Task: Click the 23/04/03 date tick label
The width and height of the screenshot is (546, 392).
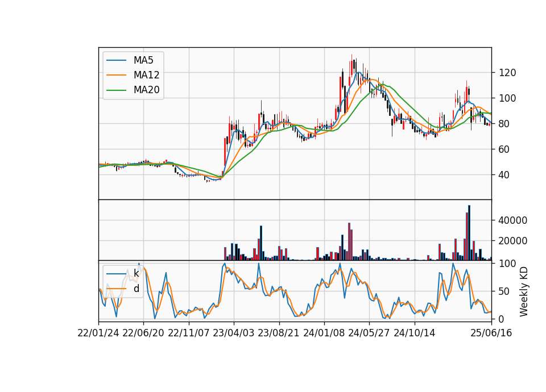Action: click(234, 333)
